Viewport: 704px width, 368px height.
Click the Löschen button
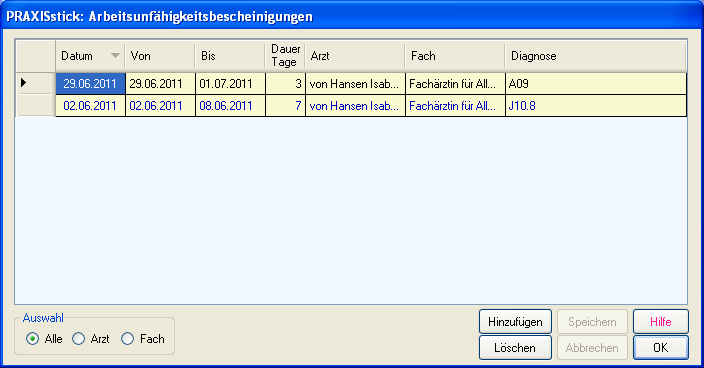point(515,348)
